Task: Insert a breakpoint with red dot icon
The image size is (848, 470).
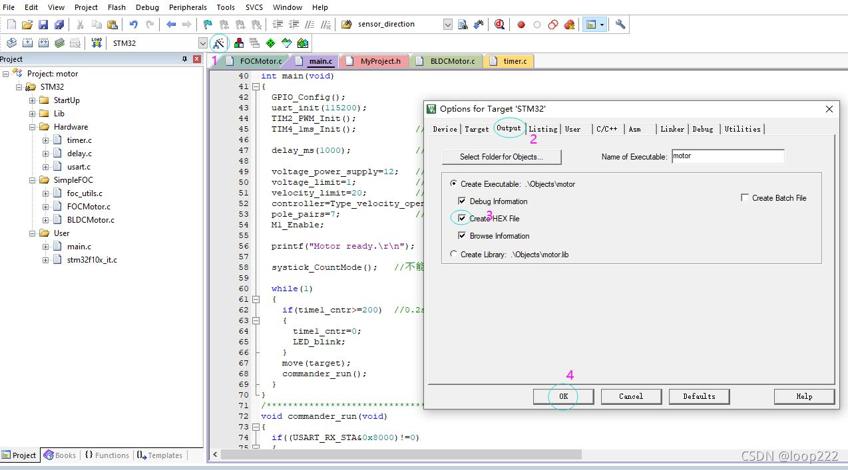Action: tap(521, 24)
